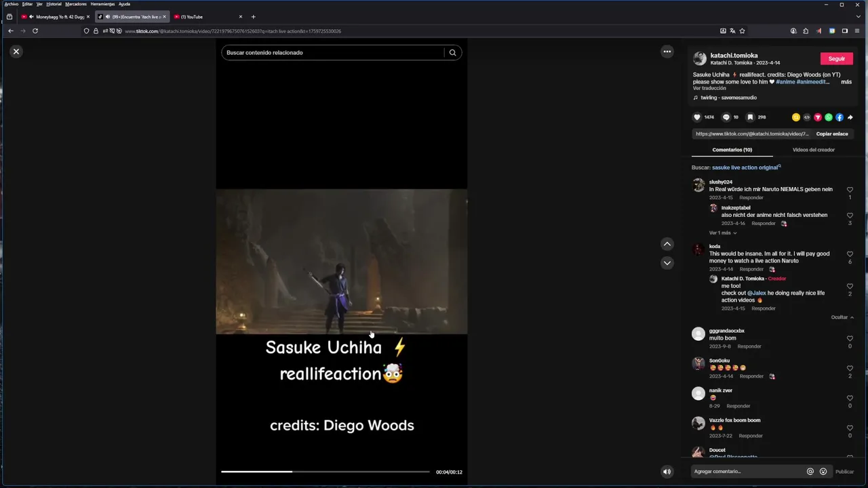Click Responder under Vazzle fox boom boom's comment
The image size is (868, 488).
(751, 436)
